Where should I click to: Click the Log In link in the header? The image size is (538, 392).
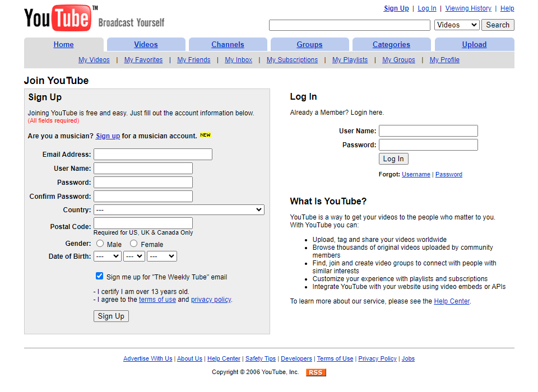click(x=427, y=8)
